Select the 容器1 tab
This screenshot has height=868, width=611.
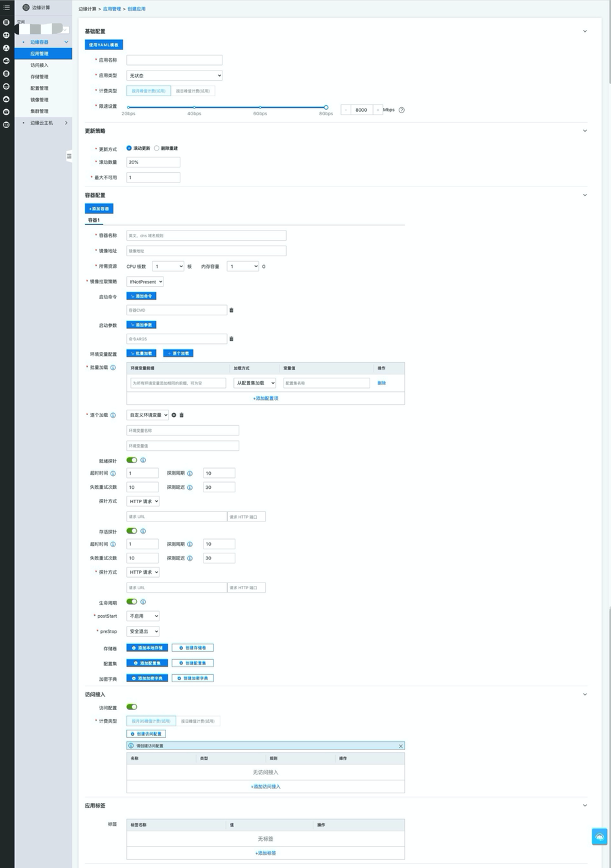click(x=94, y=220)
